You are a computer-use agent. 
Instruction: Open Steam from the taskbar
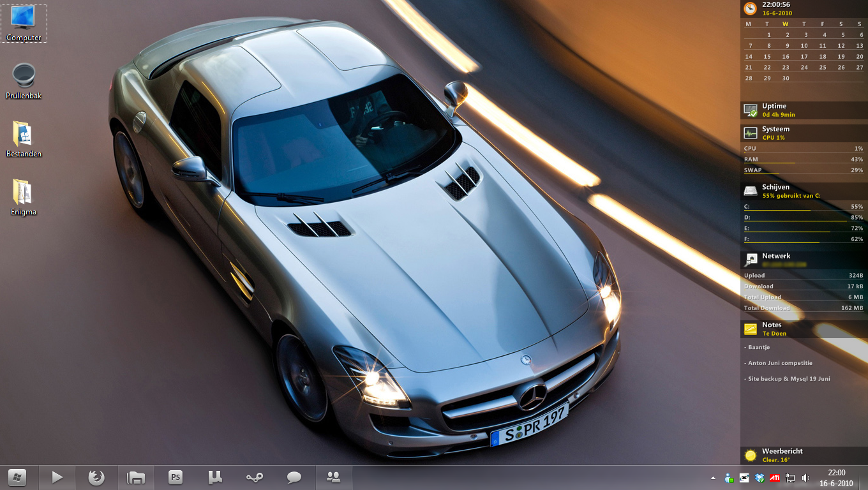pyautogui.click(x=255, y=477)
